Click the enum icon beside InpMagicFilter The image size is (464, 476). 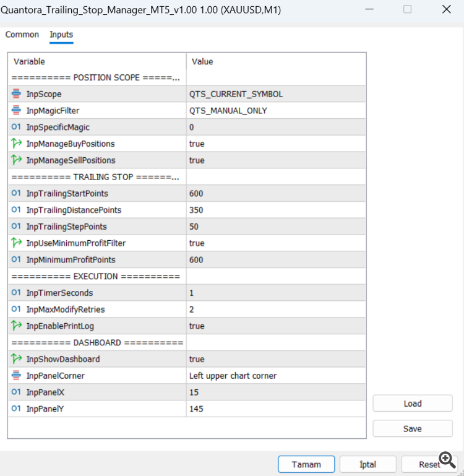[16, 111]
